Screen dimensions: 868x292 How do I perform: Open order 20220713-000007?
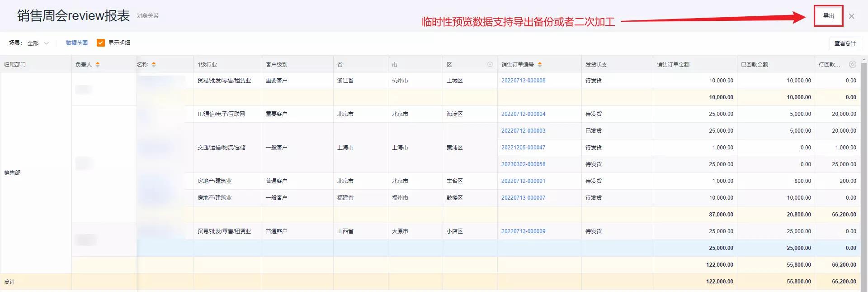[x=523, y=198]
